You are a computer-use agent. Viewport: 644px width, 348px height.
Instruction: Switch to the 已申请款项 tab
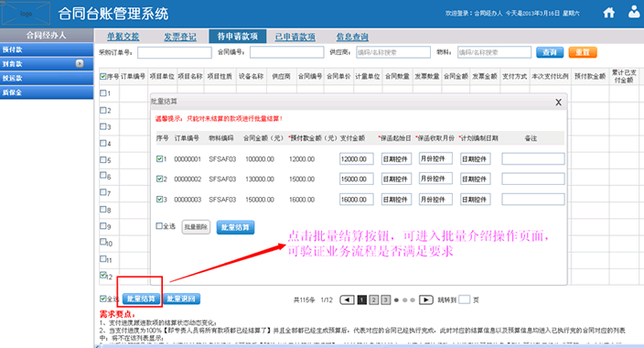click(295, 37)
